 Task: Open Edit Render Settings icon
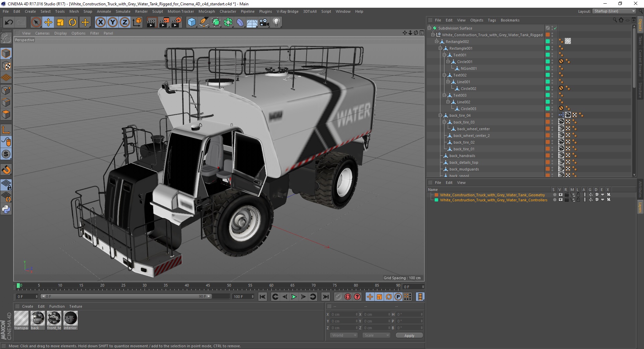tap(176, 22)
